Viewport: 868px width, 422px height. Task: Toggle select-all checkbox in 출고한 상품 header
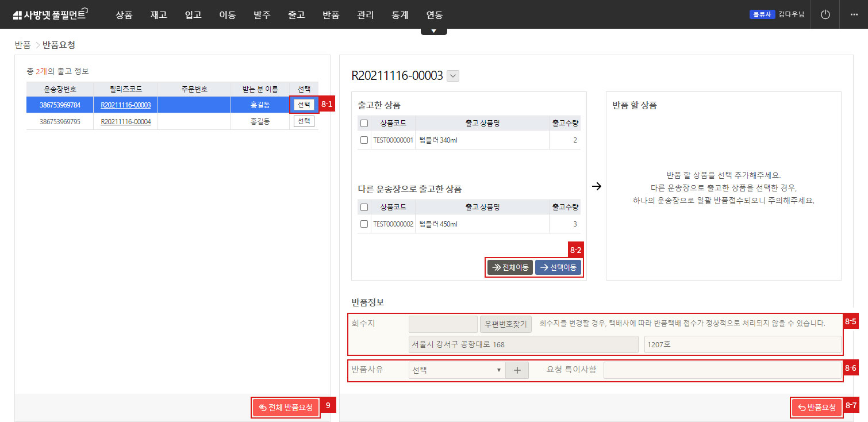pos(364,123)
